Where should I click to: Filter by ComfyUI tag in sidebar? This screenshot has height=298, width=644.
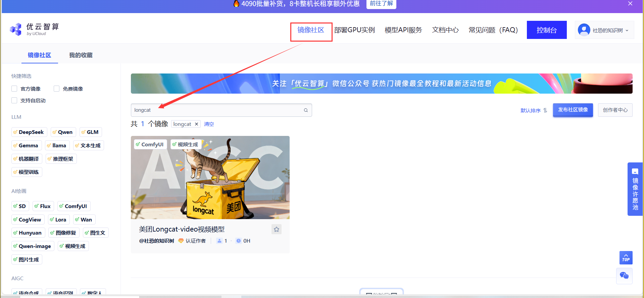pyautogui.click(x=74, y=206)
